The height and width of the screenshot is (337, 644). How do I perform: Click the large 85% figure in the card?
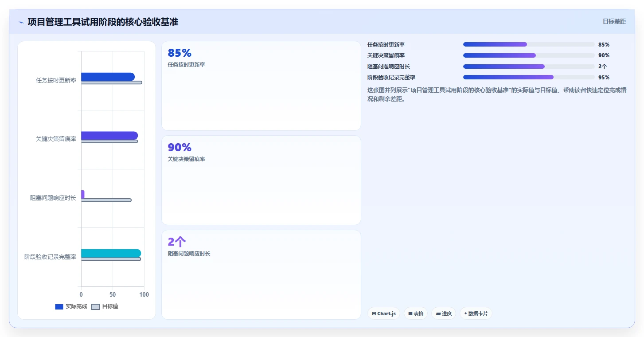[x=180, y=53]
